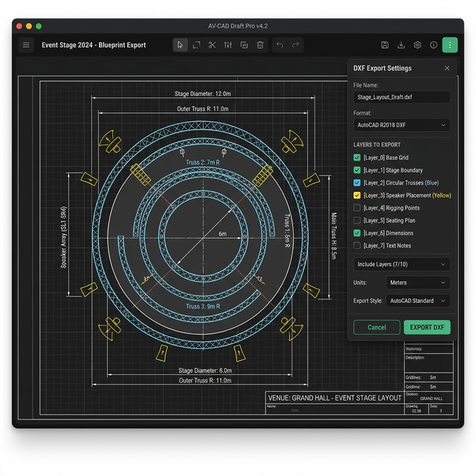Click the Truss 3: 9m R label
476x476 pixels.
203,306
